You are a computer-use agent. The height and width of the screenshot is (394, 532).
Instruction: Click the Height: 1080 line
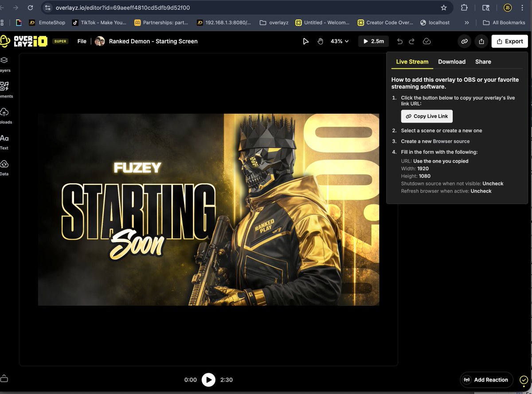tap(416, 176)
